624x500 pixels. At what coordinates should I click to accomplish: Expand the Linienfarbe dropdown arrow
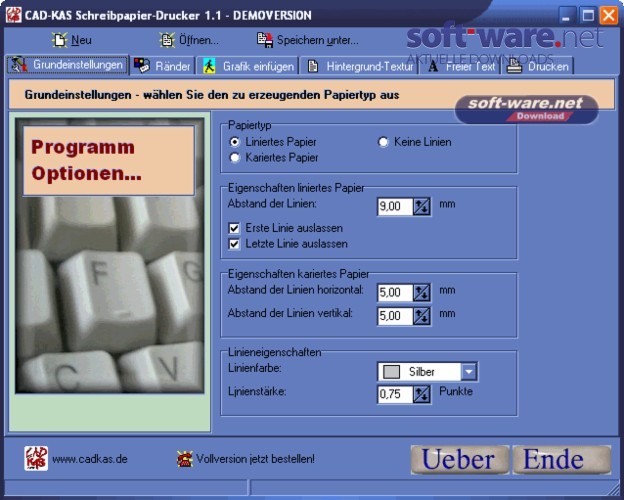pyautogui.click(x=469, y=372)
